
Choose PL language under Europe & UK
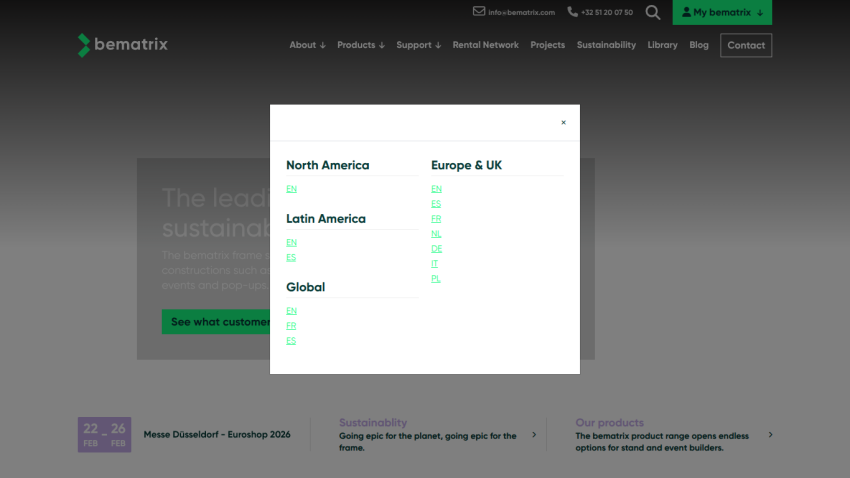coord(435,279)
